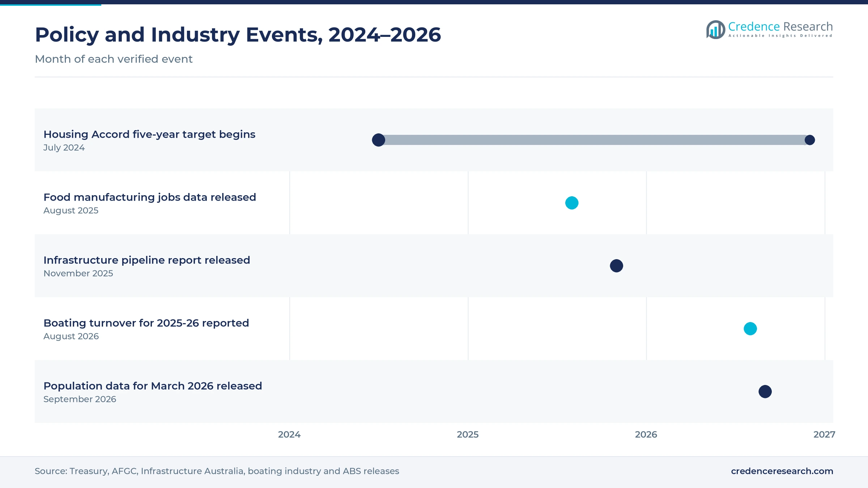This screenshot has height=488, width=868.
Task: Click the gray Housing Accord duration bar
Action: (x=594, y=140)
